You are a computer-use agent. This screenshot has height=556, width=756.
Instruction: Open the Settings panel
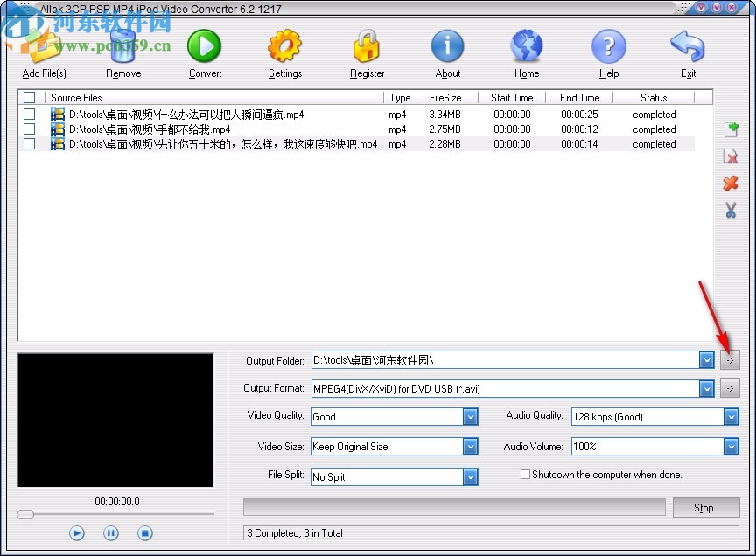tap(284, 48)
